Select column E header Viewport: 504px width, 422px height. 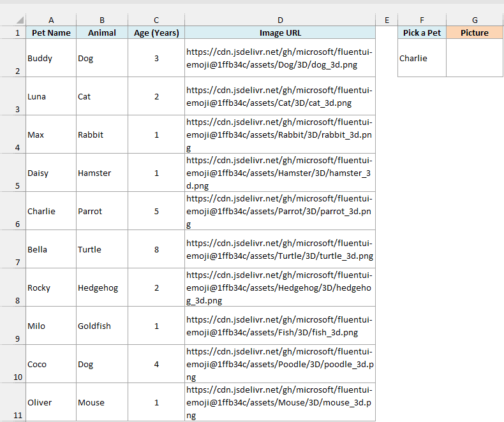387,20
